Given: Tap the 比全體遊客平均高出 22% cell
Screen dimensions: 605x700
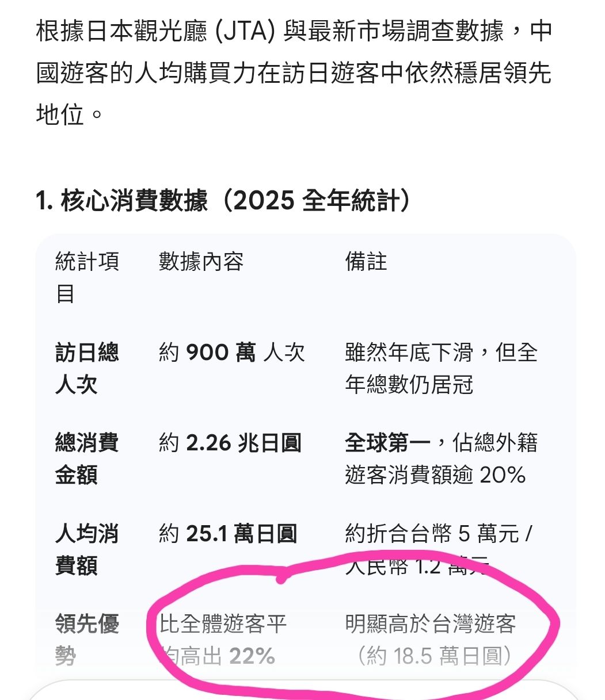Looking at the screenshot, I should coord(223,639).
